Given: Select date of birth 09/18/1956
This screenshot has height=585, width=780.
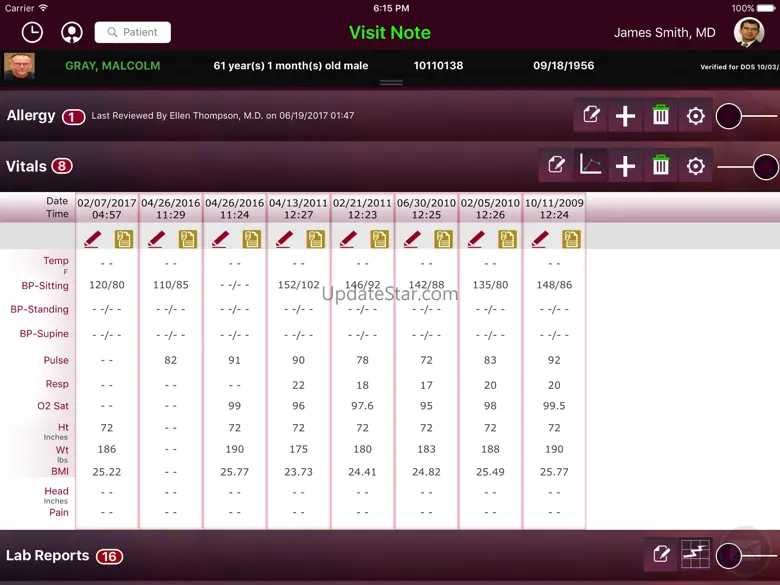Looking at the screenshot, I should [x=564, y=66].
